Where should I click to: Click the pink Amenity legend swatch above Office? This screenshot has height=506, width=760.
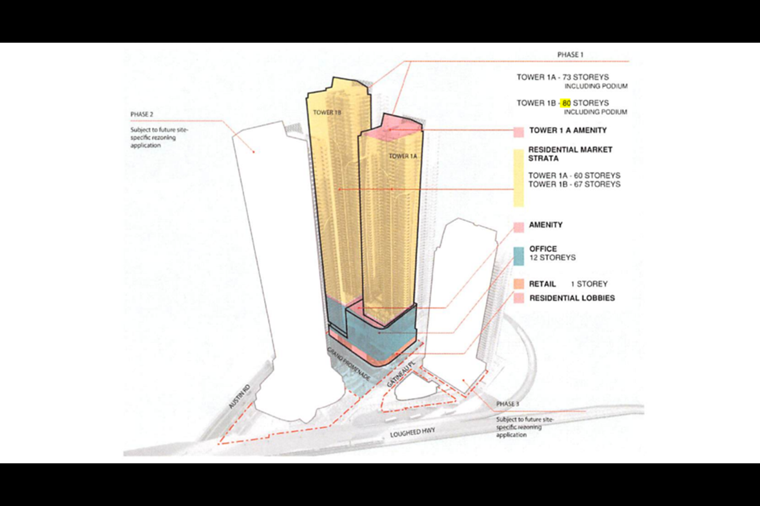tap(518, 227)
